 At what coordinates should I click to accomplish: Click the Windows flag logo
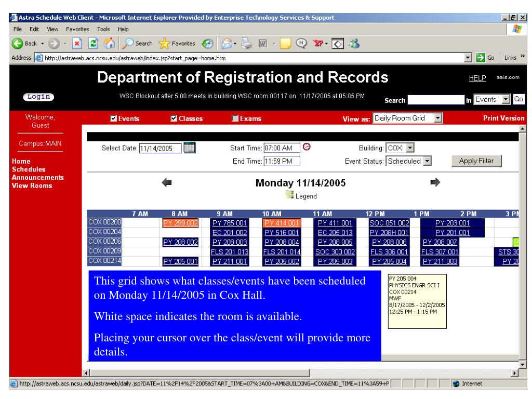(x=517, y=29)
